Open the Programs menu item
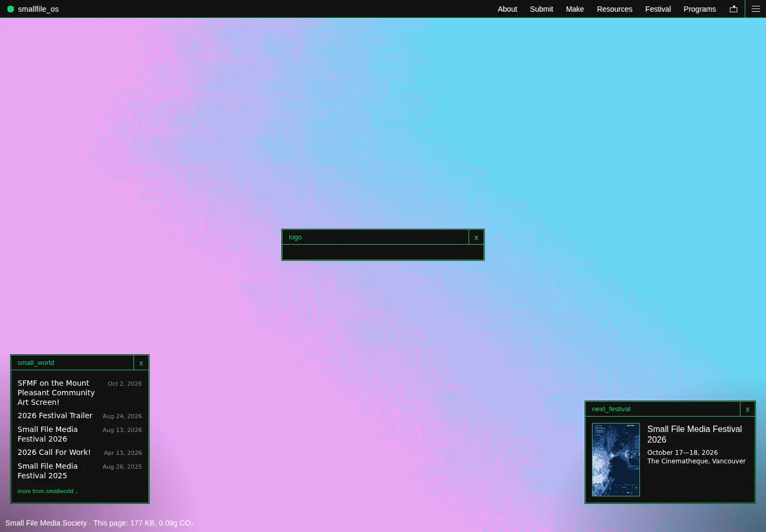This screenshot has width=766, height=532. pyautogui.click(x=700, y=9)
